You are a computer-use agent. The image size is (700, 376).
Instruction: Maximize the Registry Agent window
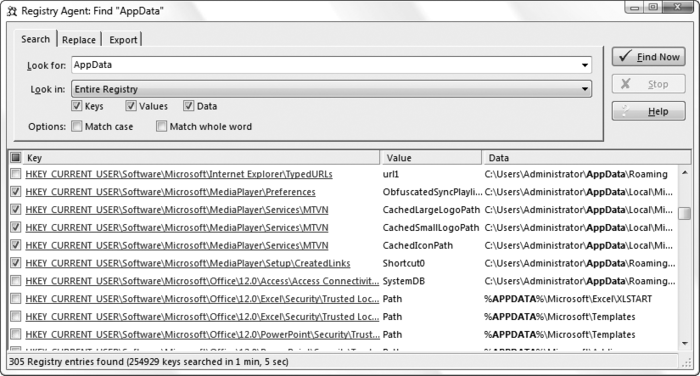[654, 7]
